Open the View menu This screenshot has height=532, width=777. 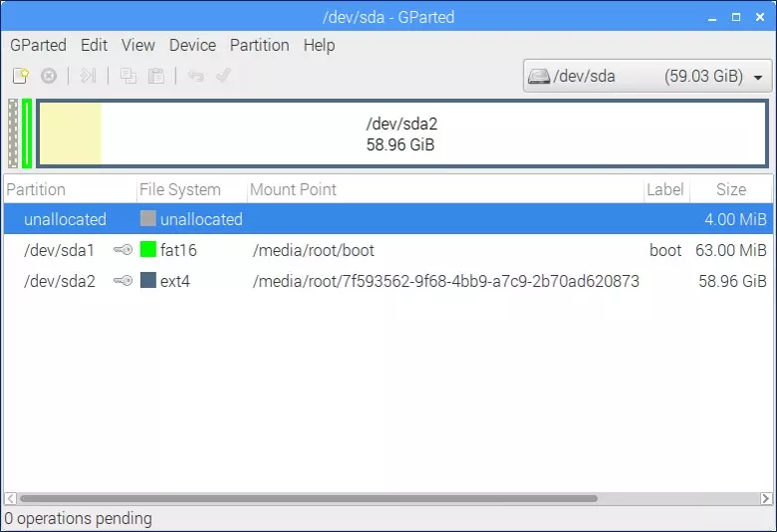(x=138, y=45)
